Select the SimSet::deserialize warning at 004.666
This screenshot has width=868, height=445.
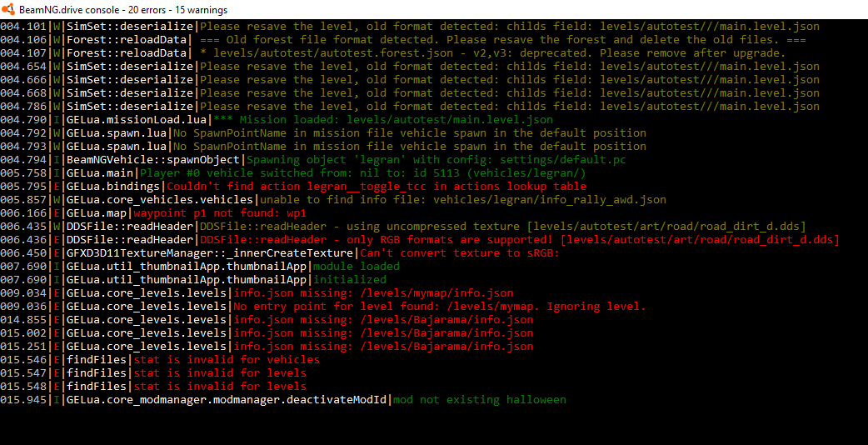(410, 80)
